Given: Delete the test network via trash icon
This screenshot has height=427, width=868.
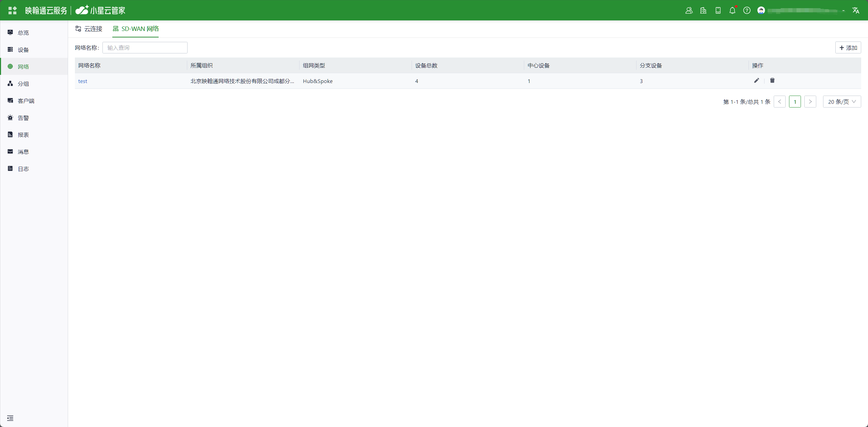Looking at the screenshot, I should (772, 81).
